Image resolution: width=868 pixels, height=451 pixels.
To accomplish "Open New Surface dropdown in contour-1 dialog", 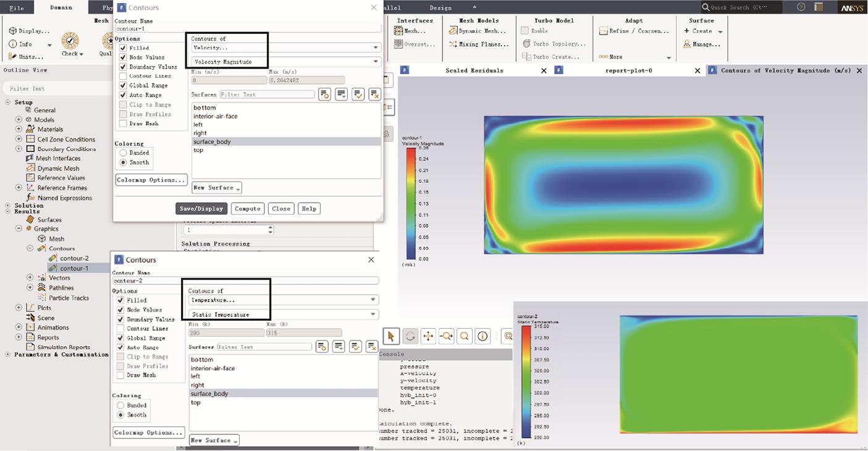I will point(216,188).
